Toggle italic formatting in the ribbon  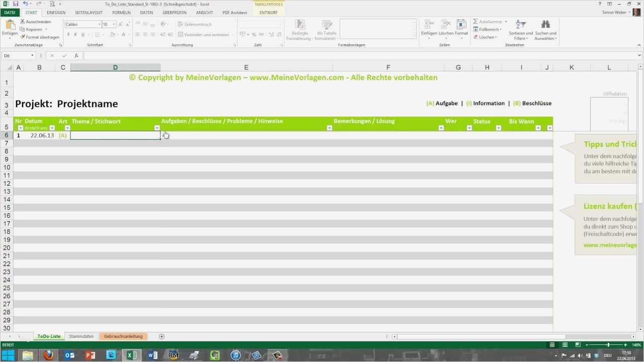point(74,34)
